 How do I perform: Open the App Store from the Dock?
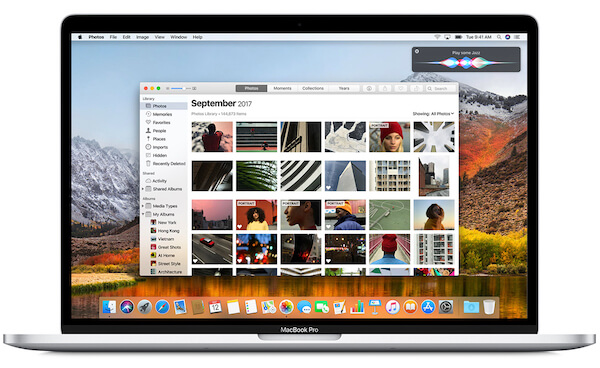click(428, 307)
